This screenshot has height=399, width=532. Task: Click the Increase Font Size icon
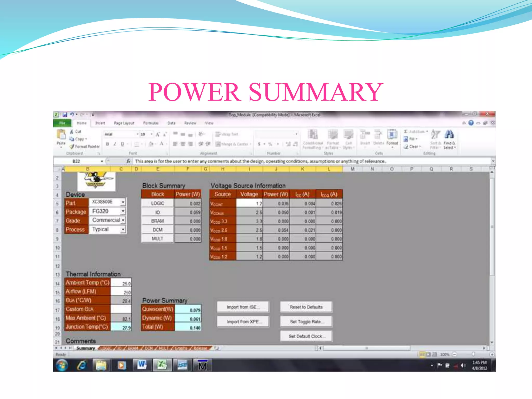158,134
